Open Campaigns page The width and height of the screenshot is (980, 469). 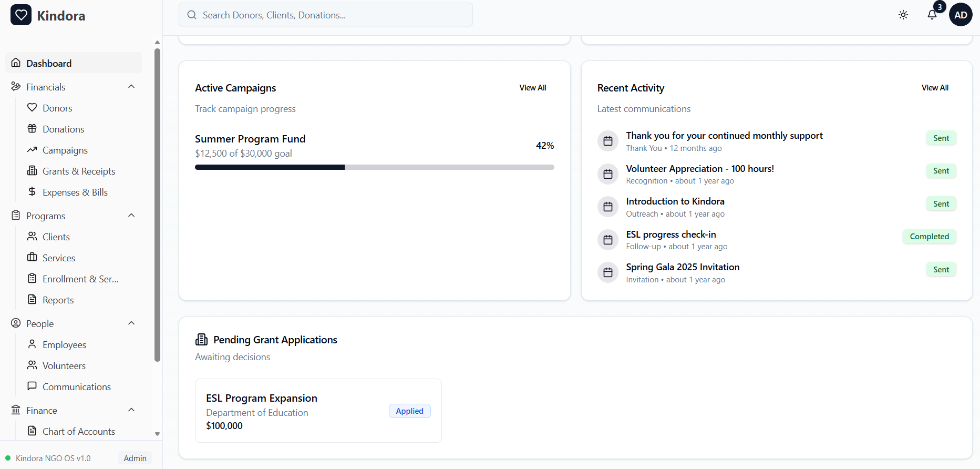pyautogui.click(x=65, y=150)
